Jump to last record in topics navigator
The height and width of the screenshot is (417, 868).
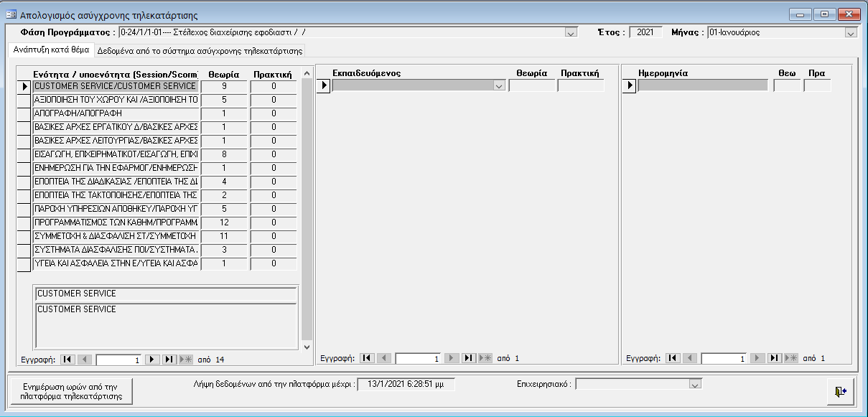[x=169, y=359]
